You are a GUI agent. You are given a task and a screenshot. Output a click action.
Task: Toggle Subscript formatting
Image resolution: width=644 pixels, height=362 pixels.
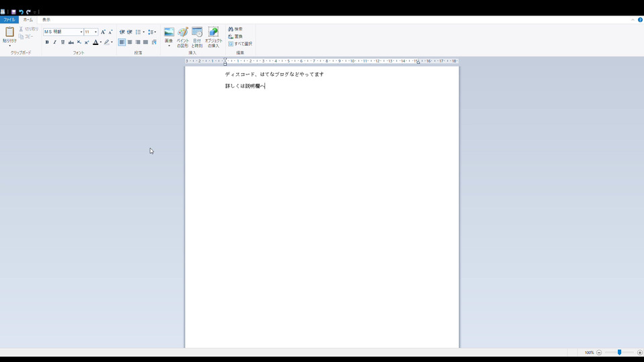79,42
